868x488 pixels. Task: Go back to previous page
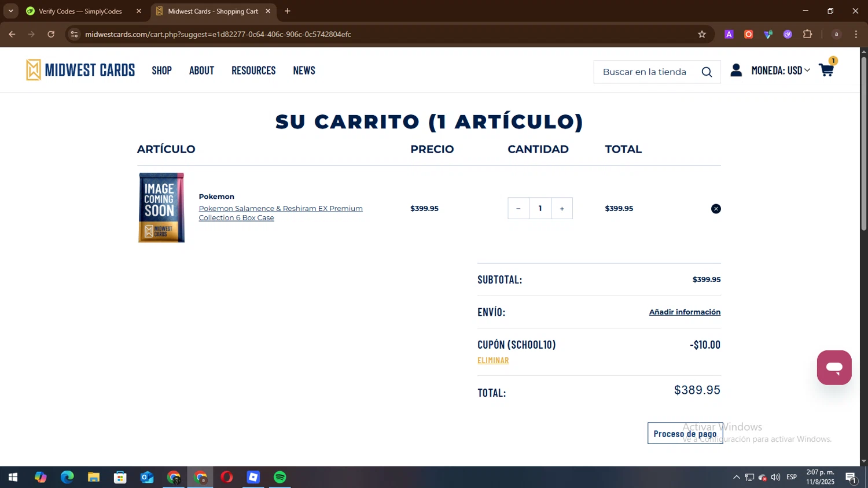[12, 34]
